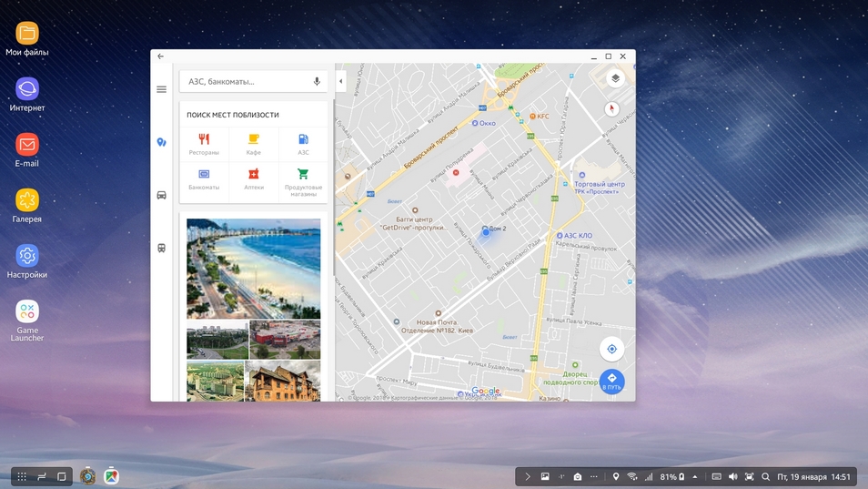
Task: Open 'Мои файлы' desktop icon
Action: coord(26,39)
